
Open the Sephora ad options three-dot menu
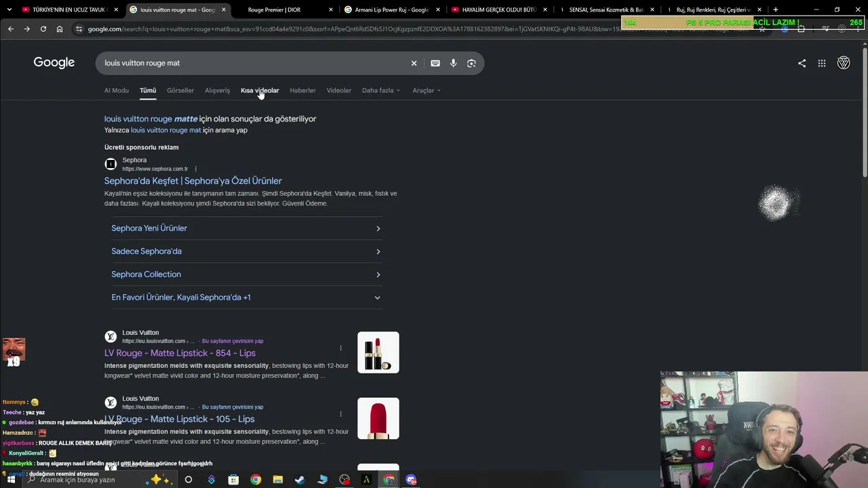(x=195, y=169)
